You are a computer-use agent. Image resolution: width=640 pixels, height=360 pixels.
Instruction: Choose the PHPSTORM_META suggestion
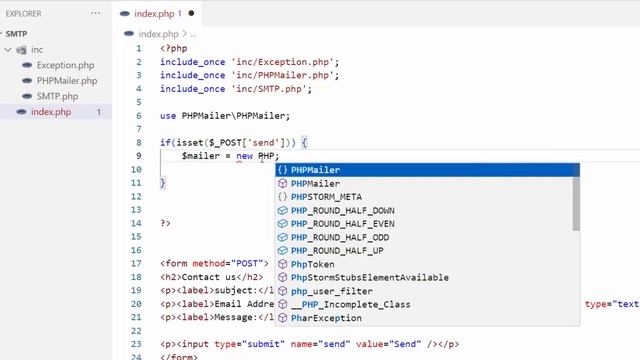[x=424, y=197]
